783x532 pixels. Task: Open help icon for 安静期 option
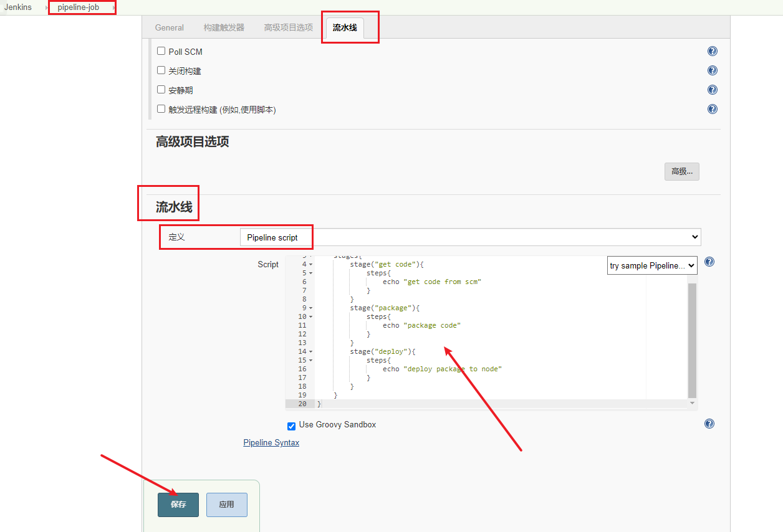[713, 90]
